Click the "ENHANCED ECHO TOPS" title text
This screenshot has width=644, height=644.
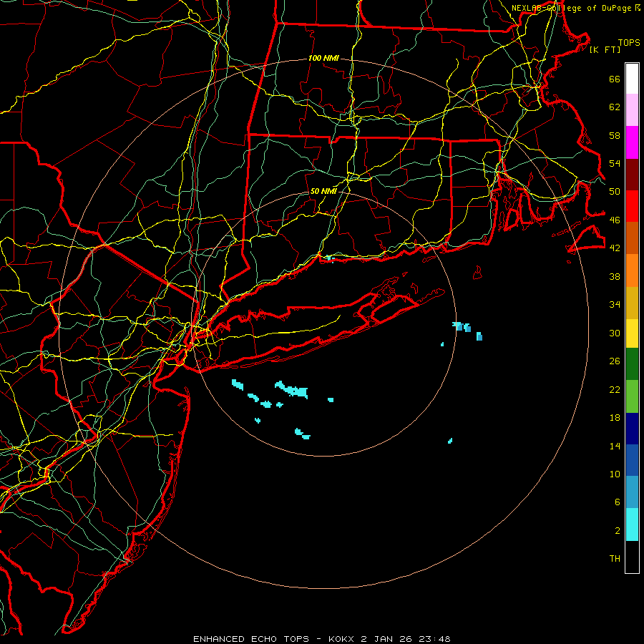pyautogui.click(x=251, y=639)
